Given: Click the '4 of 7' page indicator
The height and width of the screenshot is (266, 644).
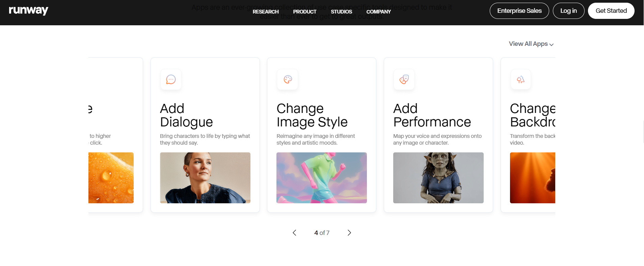Looking at the screenshot, I should [322, 233].
